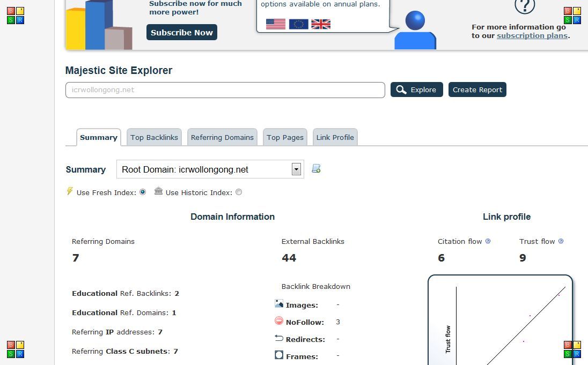The height and width of the screenshot is (365, 588).
Task: Click the Create Report button
Action: coord(477,90)
